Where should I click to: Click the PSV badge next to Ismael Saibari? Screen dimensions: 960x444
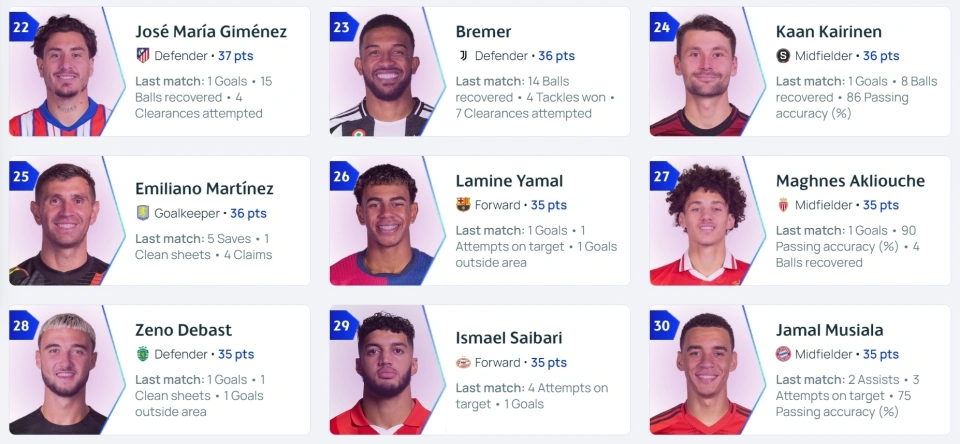463,363
